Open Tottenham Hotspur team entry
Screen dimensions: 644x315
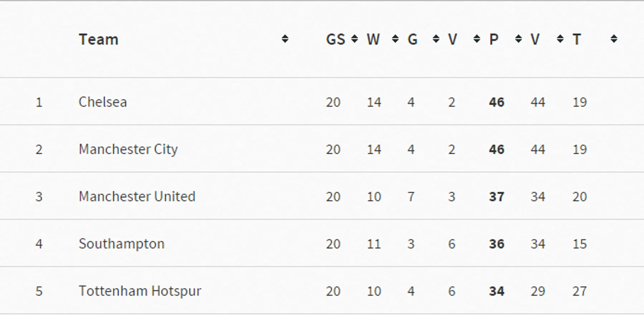click(x=140, y=291)
